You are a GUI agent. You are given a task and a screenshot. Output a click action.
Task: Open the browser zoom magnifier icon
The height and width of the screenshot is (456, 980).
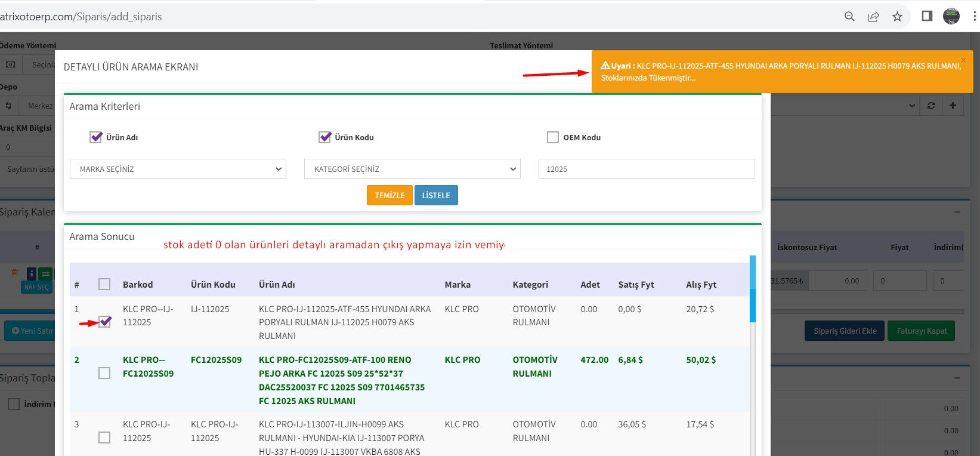[849, 17]
